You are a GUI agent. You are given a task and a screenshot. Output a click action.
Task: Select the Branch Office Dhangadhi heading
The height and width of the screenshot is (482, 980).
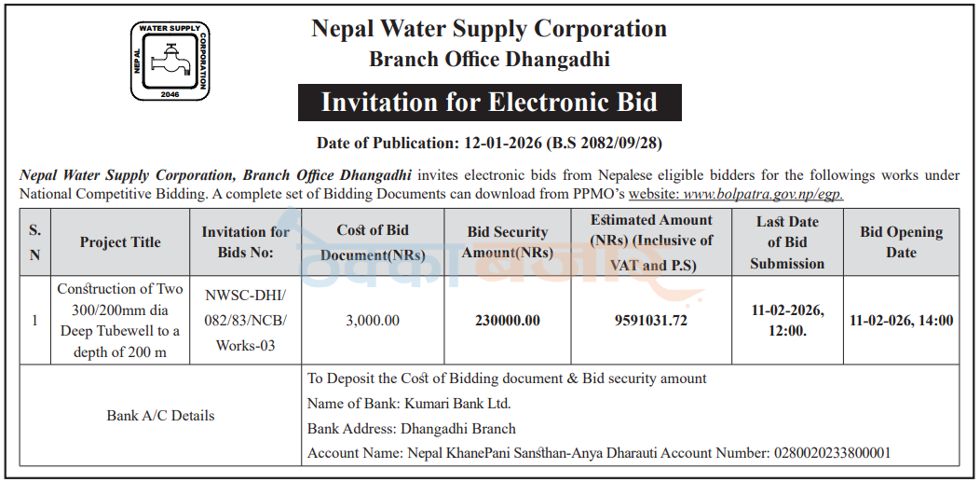489,60
